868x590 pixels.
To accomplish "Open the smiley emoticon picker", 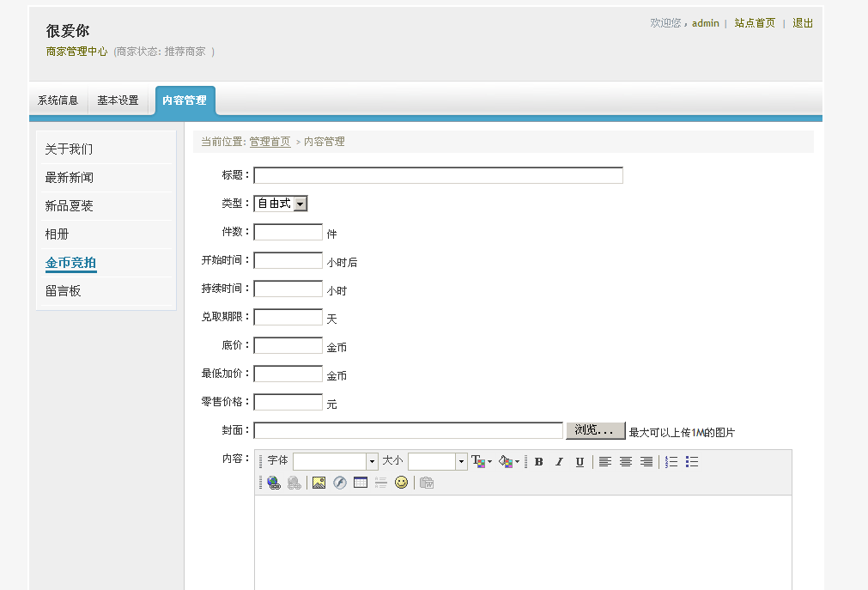I will (x=401, y=483).
